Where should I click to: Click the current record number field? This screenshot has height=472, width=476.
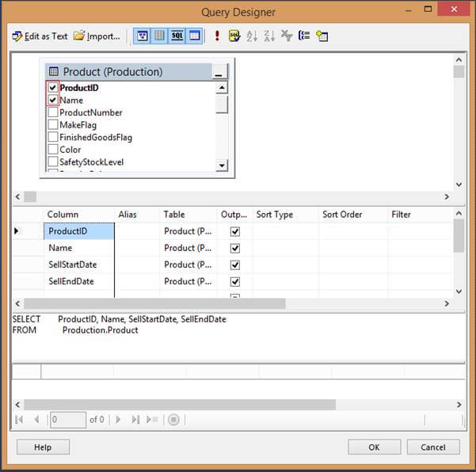click(x=68, y=420)
